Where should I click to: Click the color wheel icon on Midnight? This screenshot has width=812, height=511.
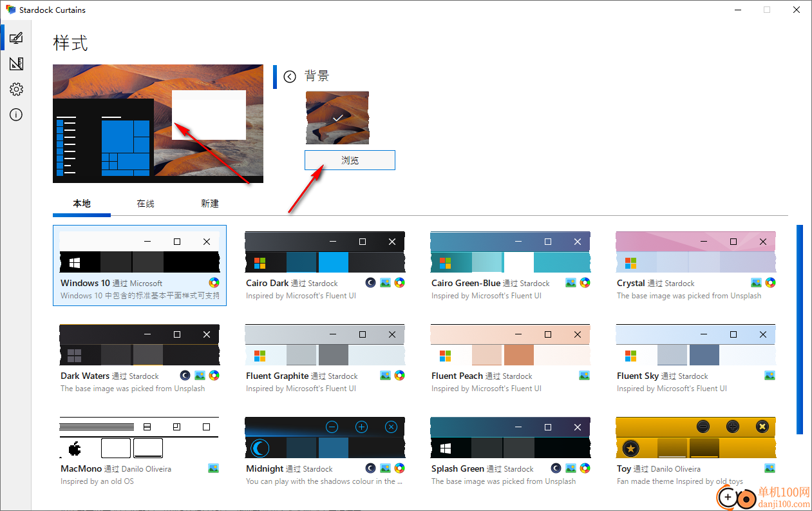[400, 468]
